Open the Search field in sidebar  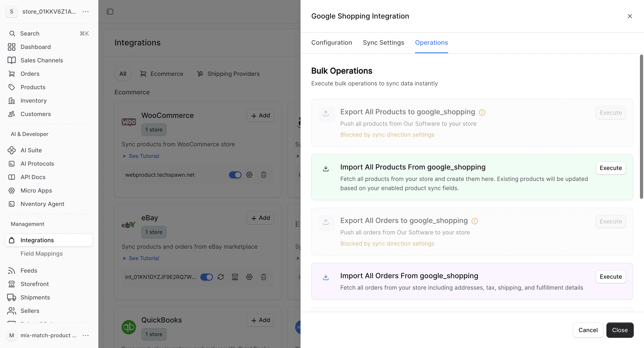[x=49, y=34]
